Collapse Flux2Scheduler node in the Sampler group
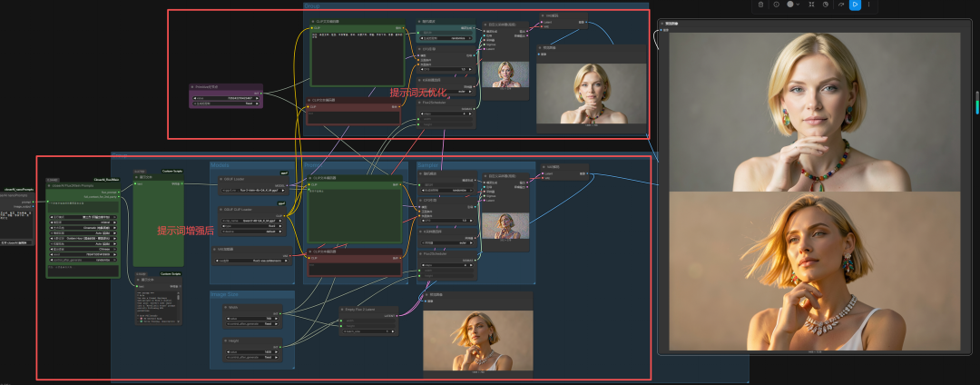This screenshot has height=385, width=980. click(x=421, y=253)
